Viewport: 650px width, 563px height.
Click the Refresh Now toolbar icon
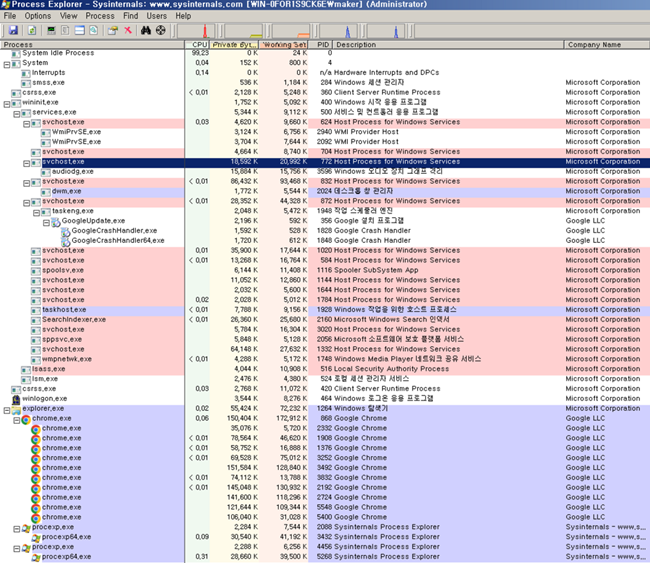[x=32, y=30]
